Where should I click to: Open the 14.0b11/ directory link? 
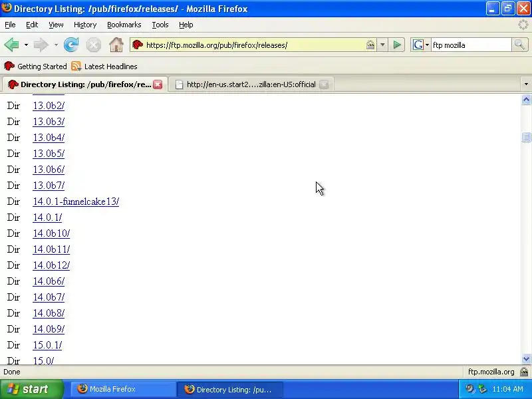[x=51, y=249]
